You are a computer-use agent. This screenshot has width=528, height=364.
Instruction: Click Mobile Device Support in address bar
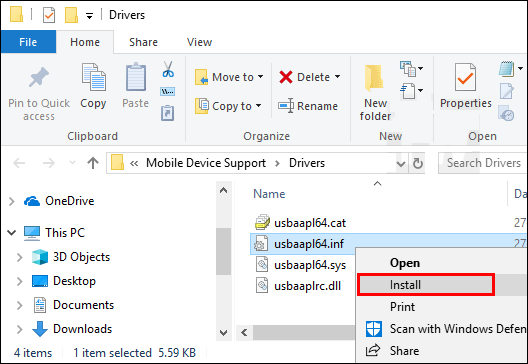coord(206,163)
